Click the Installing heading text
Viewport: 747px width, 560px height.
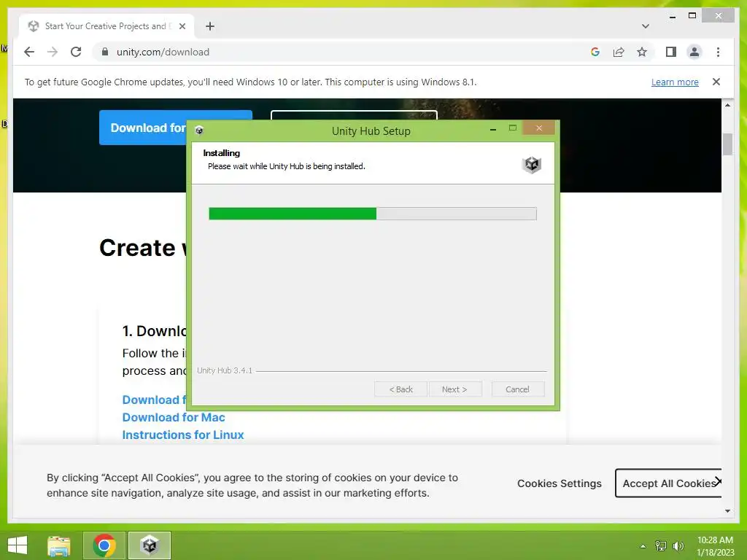coord(222,153)
